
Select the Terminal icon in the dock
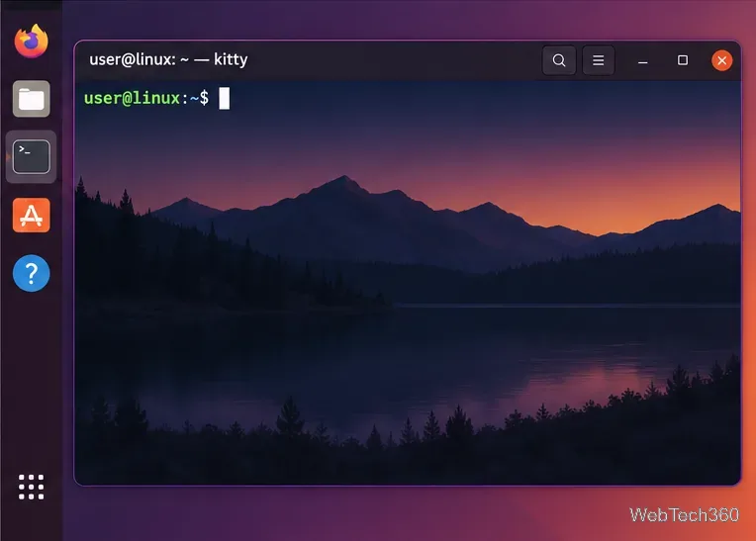(32, 156)
